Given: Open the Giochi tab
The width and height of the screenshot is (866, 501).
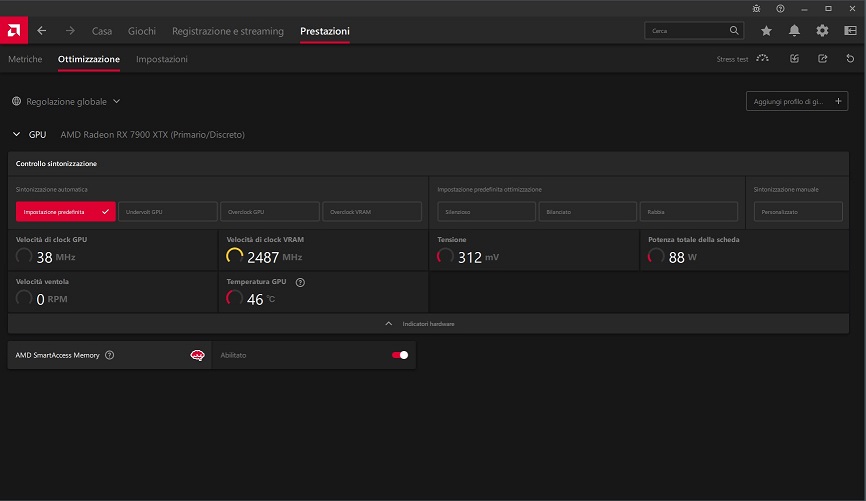Looking at the screenshot, I should pos(142,31).
